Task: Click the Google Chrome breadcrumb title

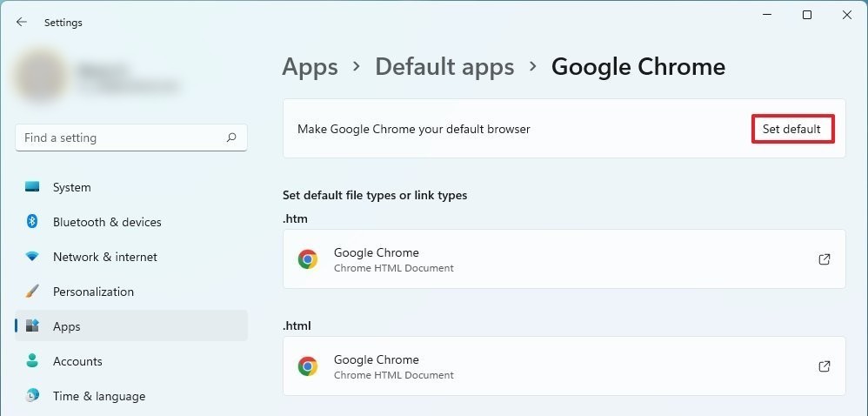Action: pyautogui.click(x=638, y=67)
